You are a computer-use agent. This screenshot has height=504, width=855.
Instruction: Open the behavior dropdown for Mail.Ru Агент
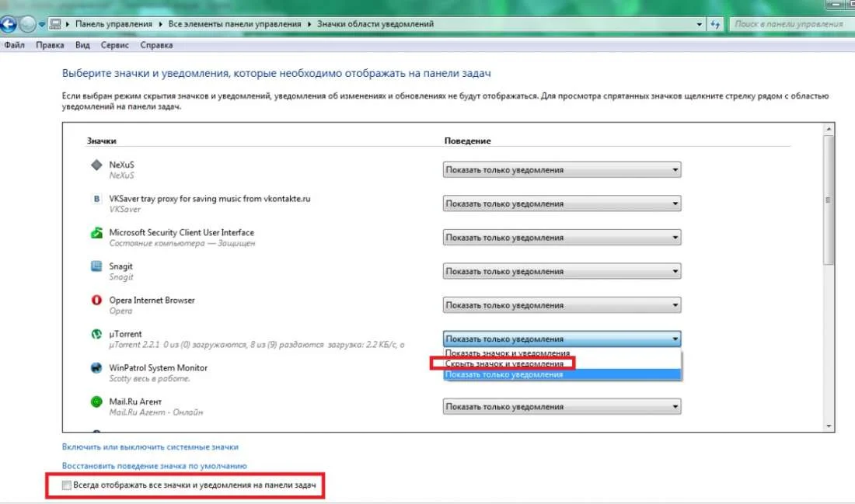[562, 406]
